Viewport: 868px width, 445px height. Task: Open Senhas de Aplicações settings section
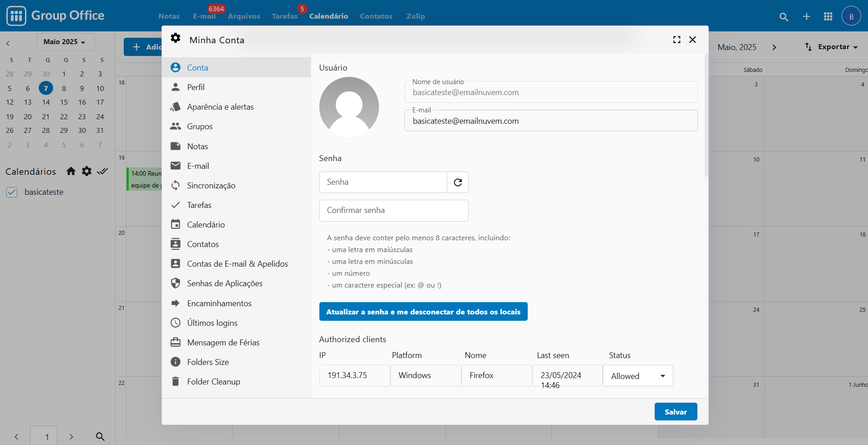tap(225, 283)
